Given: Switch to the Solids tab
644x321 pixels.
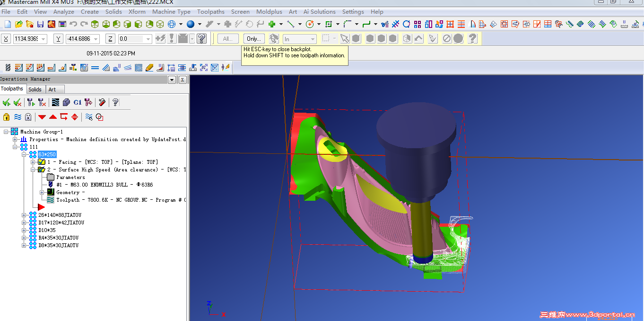Looking at the screenshot, I should tap(35, 89).
